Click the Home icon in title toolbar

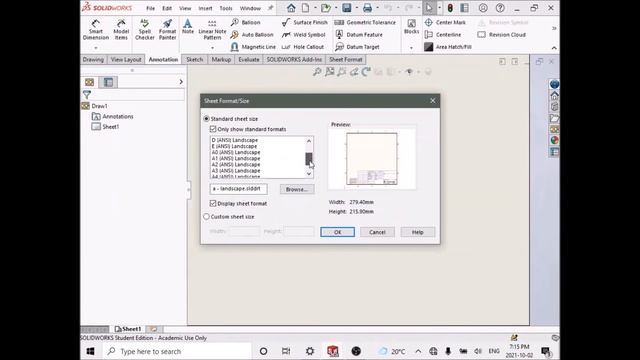(291, 8)
